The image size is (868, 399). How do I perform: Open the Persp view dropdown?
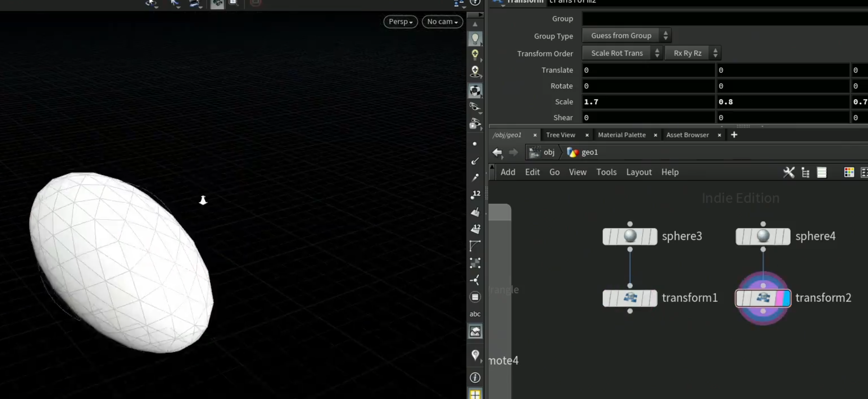400,21
